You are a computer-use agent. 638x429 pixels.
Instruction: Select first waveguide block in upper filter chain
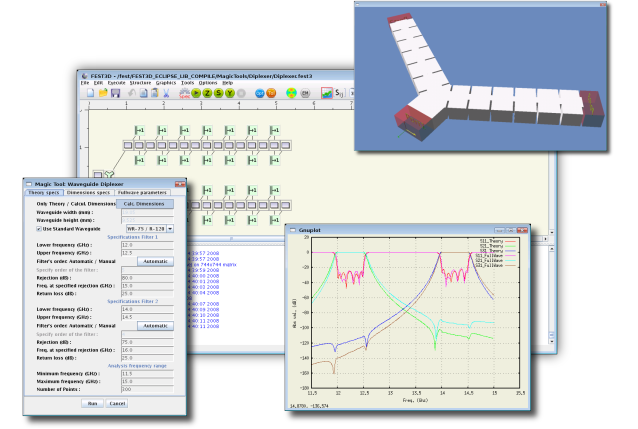[128, 145]
